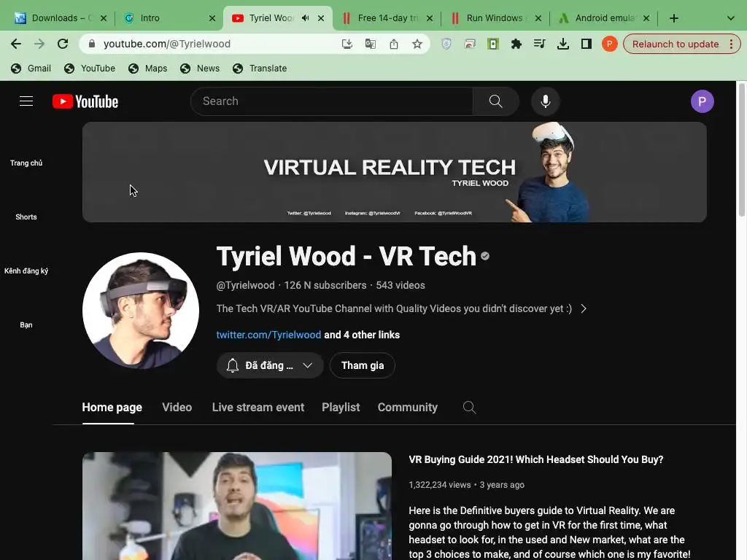Switch to the Downloads tab
747x560 pixels.
61,18
